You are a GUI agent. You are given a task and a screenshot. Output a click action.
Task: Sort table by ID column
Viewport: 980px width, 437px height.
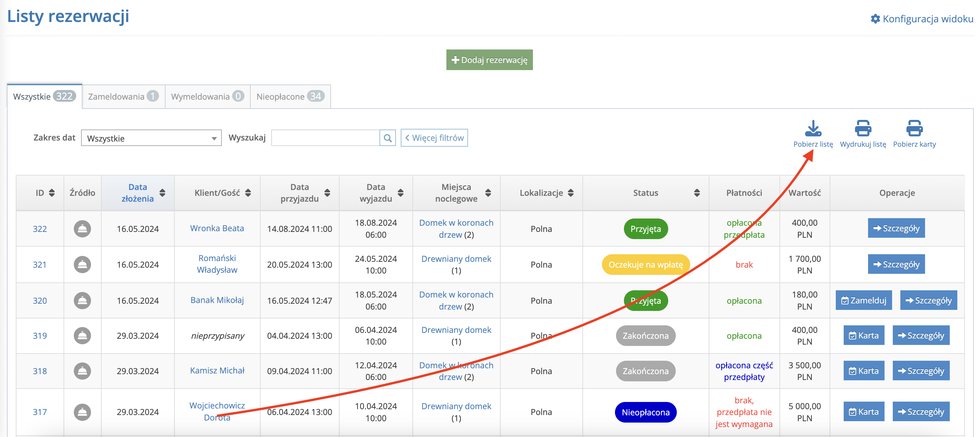point(52,193)
